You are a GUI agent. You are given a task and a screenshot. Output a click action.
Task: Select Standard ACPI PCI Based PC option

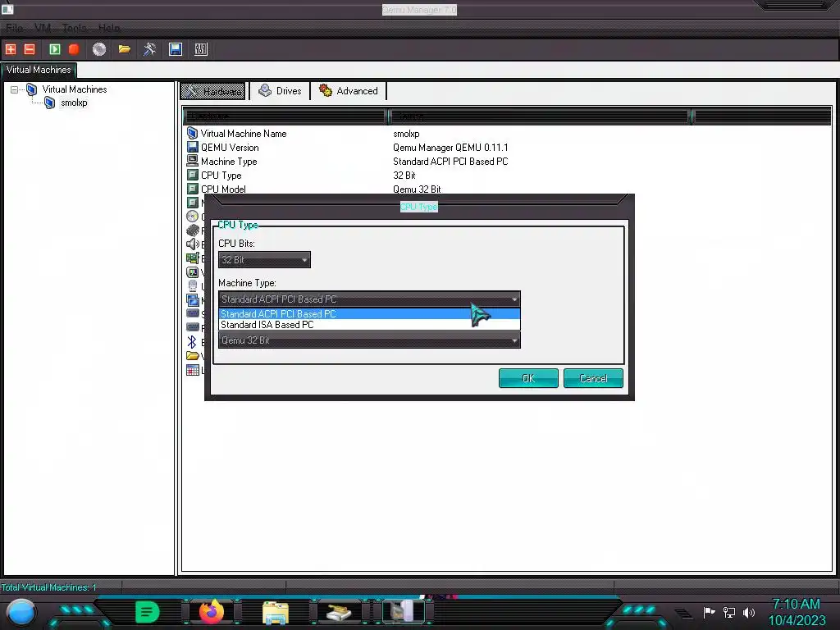[x=369, y=314]
